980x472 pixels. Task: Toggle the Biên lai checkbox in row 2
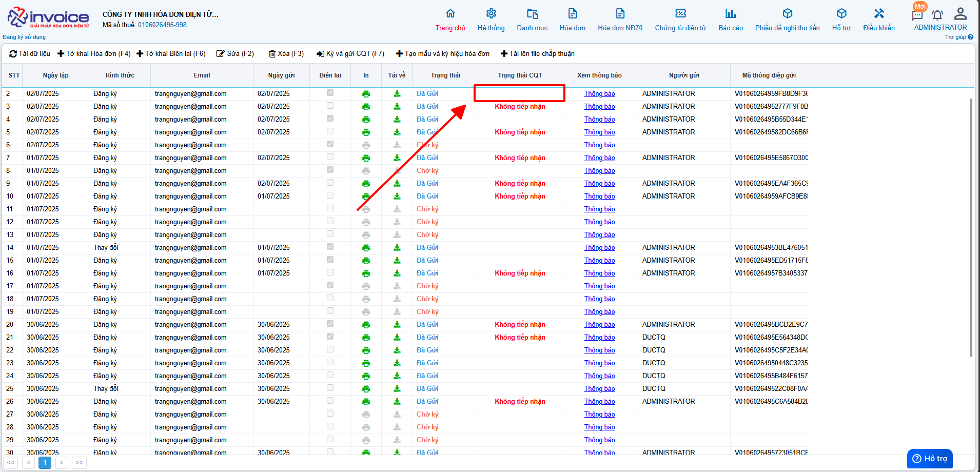[330, 93]
